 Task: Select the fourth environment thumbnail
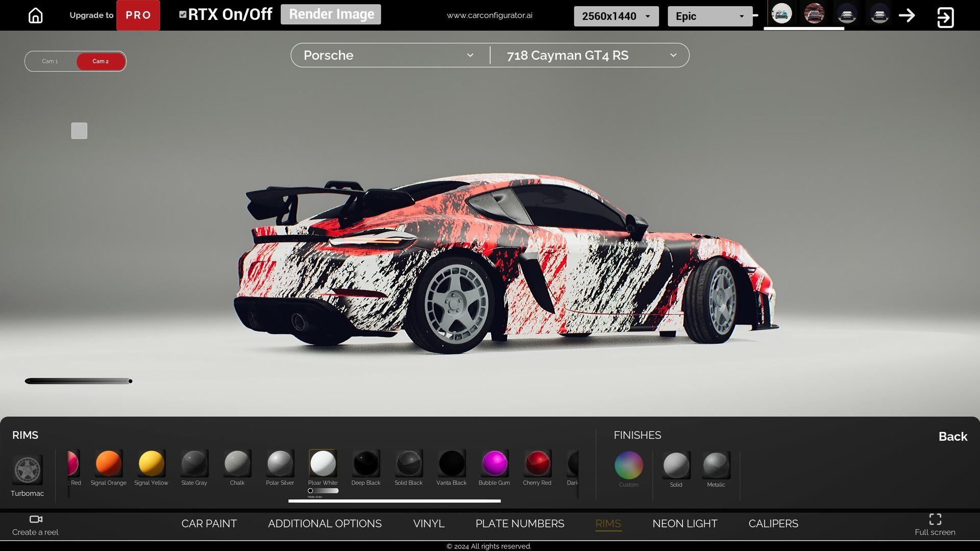(879, 14)
